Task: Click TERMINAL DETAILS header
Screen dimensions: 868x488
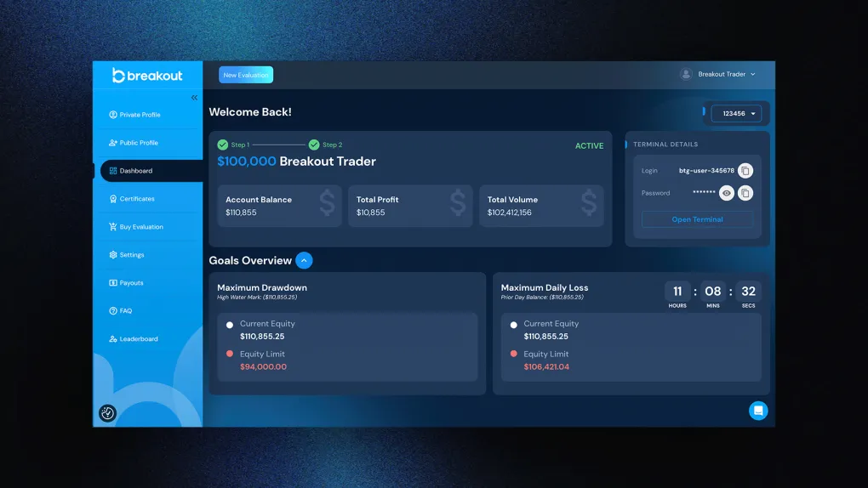Action: click(665, 145)
